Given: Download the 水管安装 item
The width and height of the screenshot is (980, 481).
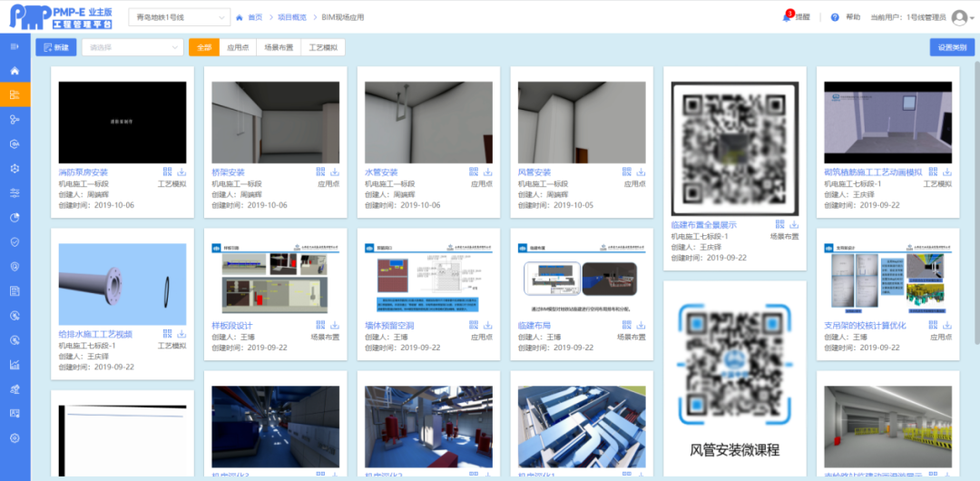Looking at the screenshot, I should pyautogui.click(x=487, y=172).
